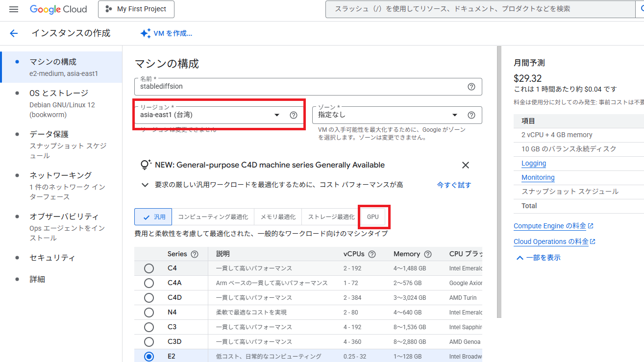Click the スナップショット スケジュール estimate item
This screenshot has height=362, width=644.
pyautogui.click(x=570, y=192)
